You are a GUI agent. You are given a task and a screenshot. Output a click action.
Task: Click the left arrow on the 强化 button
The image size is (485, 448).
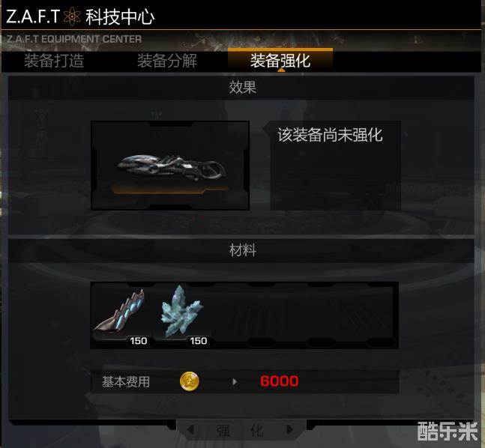point(191,429)
